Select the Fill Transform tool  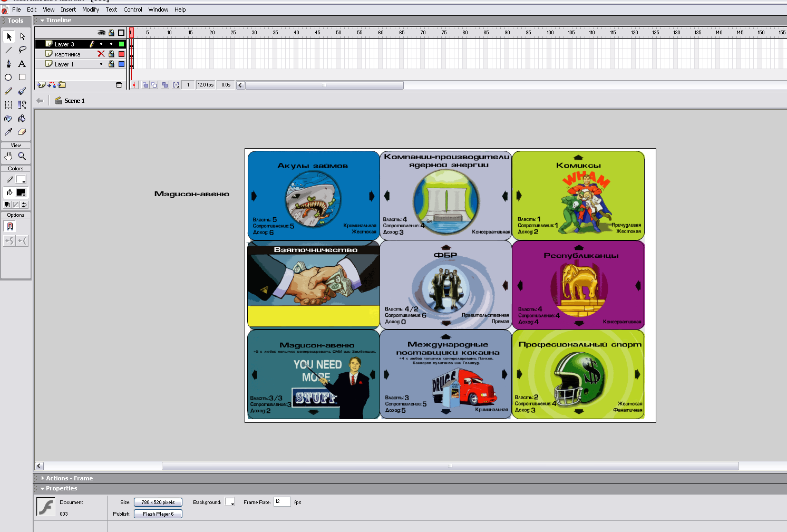tap(22, 105)
